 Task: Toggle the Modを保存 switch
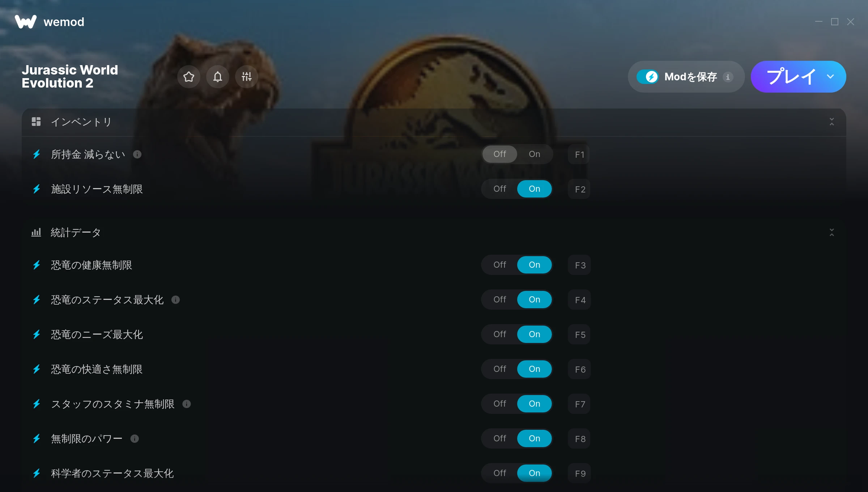pos(648,77)
